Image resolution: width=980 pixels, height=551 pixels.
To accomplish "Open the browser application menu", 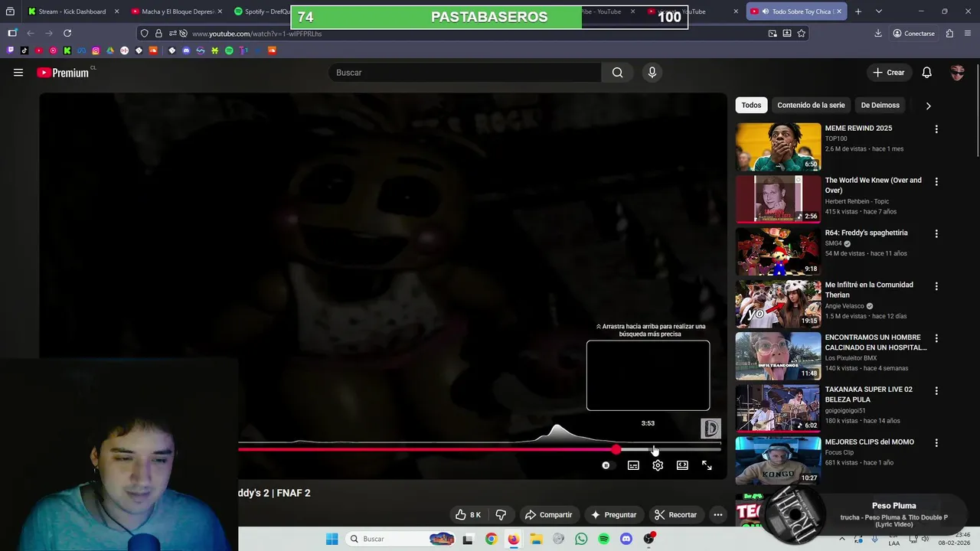I will [969, 33].
